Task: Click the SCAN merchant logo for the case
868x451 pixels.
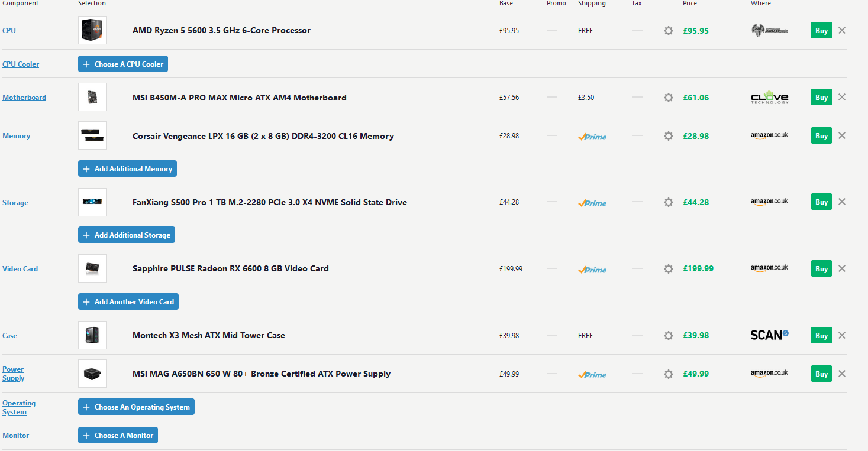Action: 769,335
